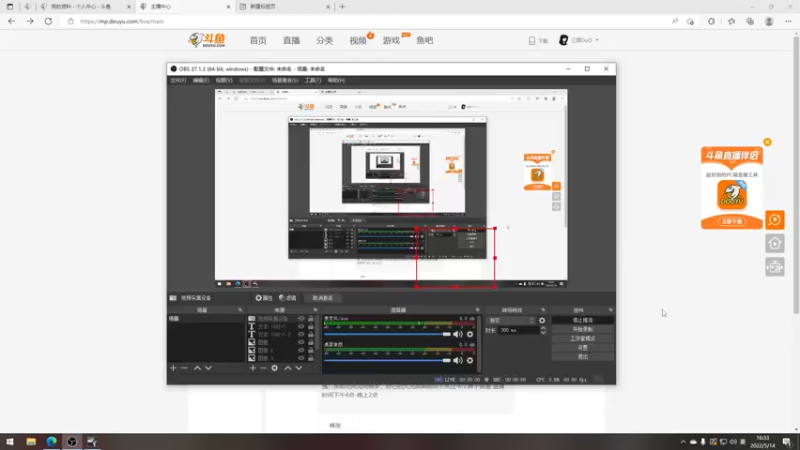Viewport: 800px width, 450px height.
Task: Remove the scene with the minus icon in the Scenes panel
Action: click(184, 368)
